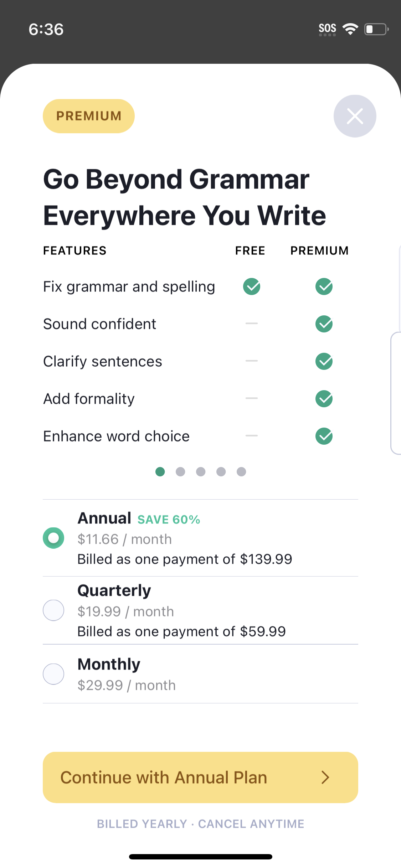The image size is (401, 868).
Task: Click the Premium checkmark for Clarify sentences
Action: click(324, 361)
